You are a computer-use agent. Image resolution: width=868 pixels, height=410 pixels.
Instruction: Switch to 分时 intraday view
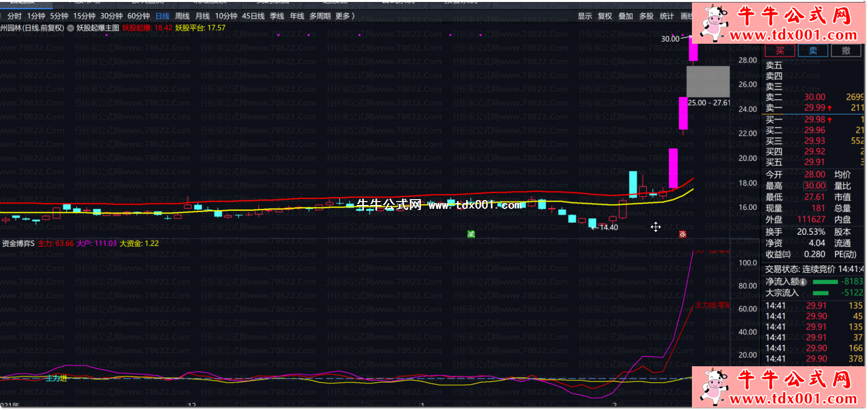click(15, 16)
